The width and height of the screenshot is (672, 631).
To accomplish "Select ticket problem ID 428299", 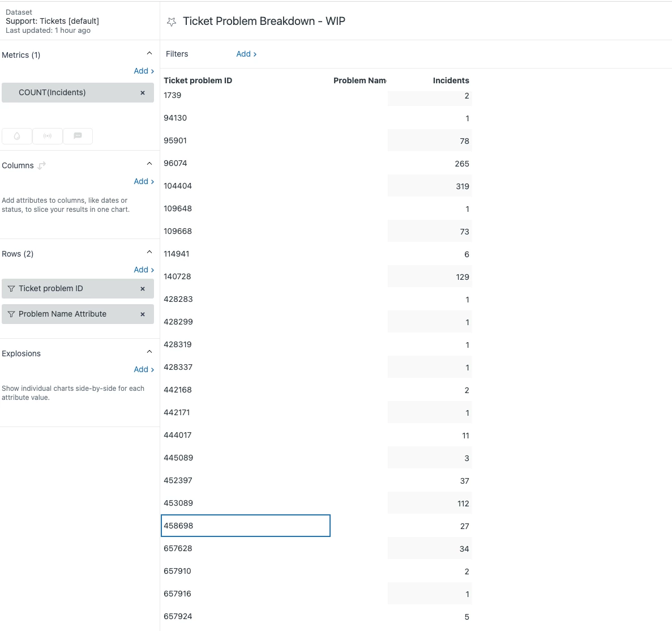I will click(x=178, y=322).
